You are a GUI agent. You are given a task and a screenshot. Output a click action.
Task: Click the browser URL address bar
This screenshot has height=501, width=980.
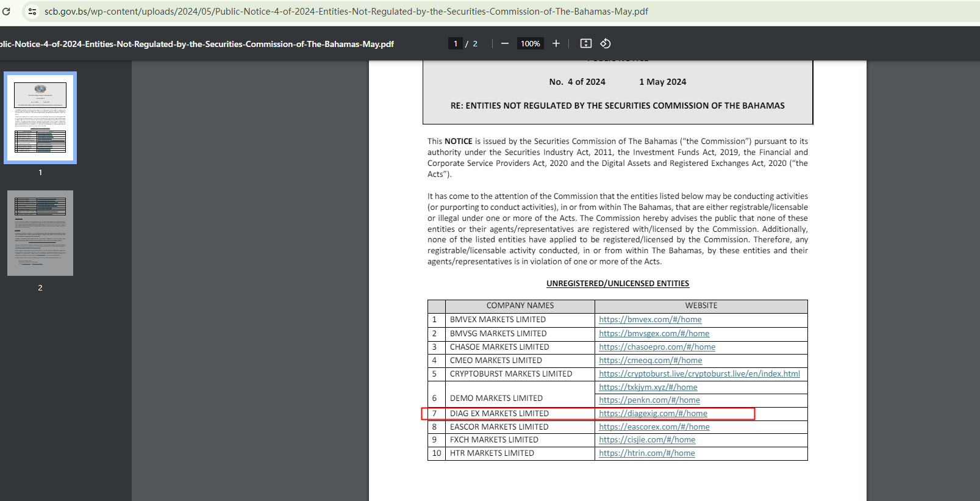tap(346, 12)
